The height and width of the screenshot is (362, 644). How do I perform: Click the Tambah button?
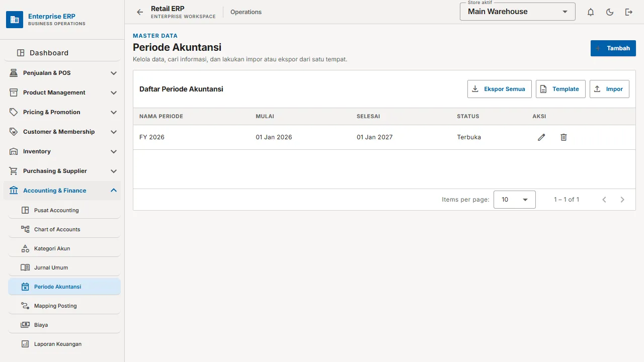613,48
